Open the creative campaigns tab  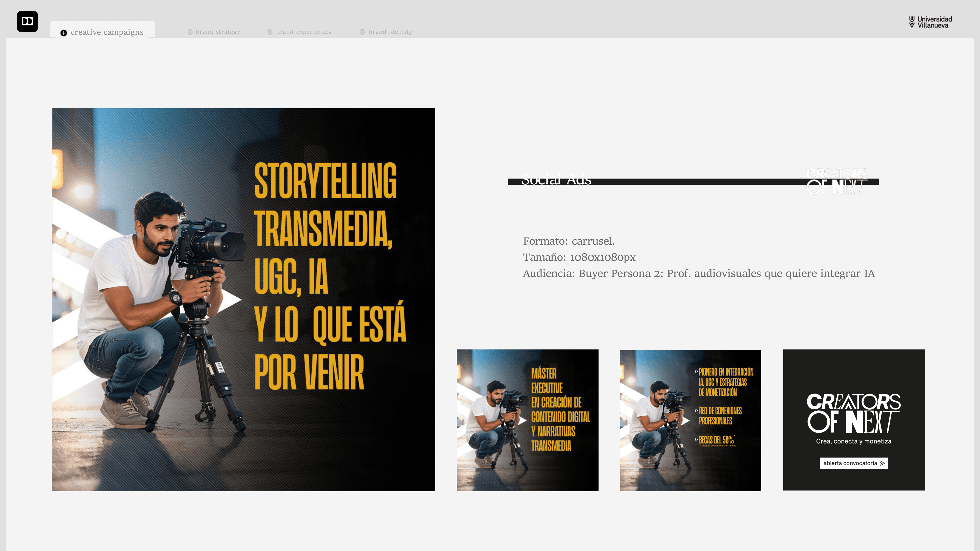(107, 32)
